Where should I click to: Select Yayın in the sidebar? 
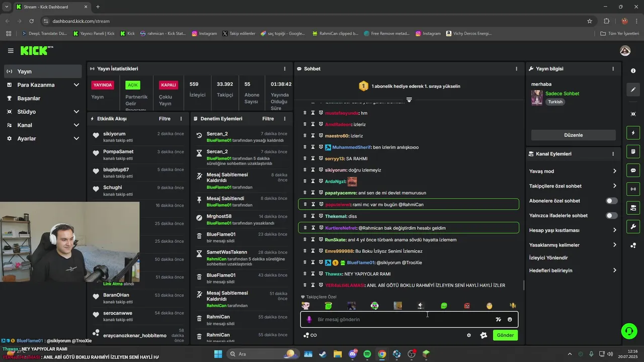pos(43,71)
